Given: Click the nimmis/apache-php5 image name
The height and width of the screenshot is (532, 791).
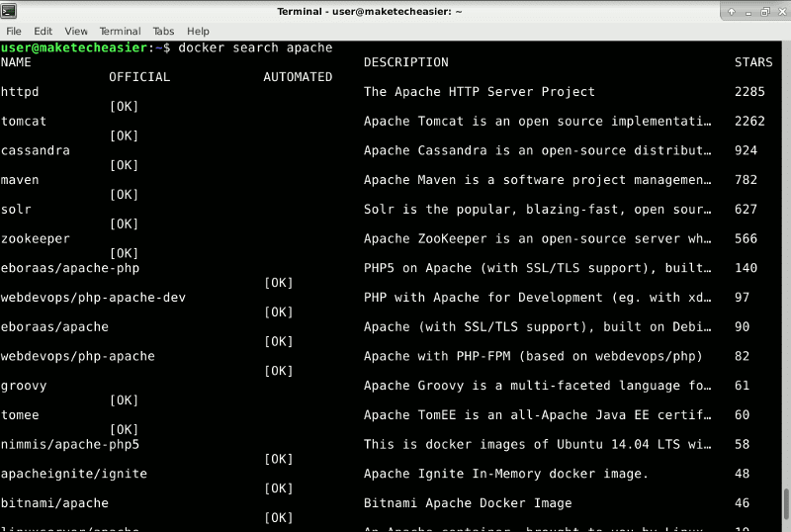Looking at the screenshot, I should click(69, 444).
